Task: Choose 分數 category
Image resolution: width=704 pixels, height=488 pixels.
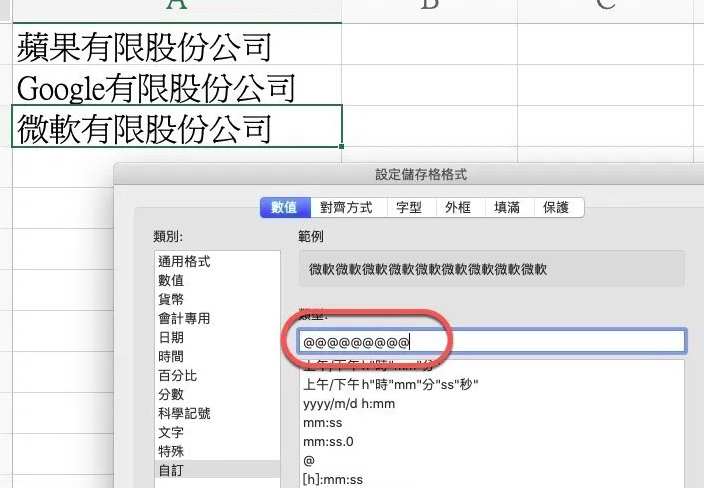Action: click(x=217, y=394)
